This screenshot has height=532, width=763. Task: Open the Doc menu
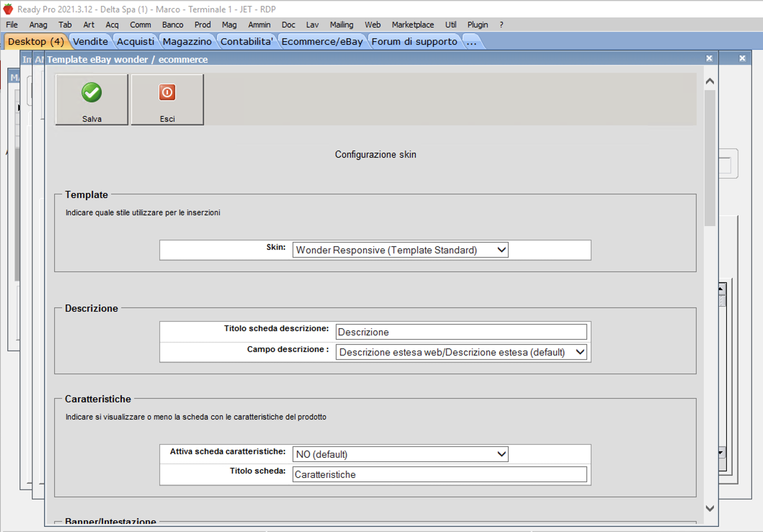click(x=288, y=25)
